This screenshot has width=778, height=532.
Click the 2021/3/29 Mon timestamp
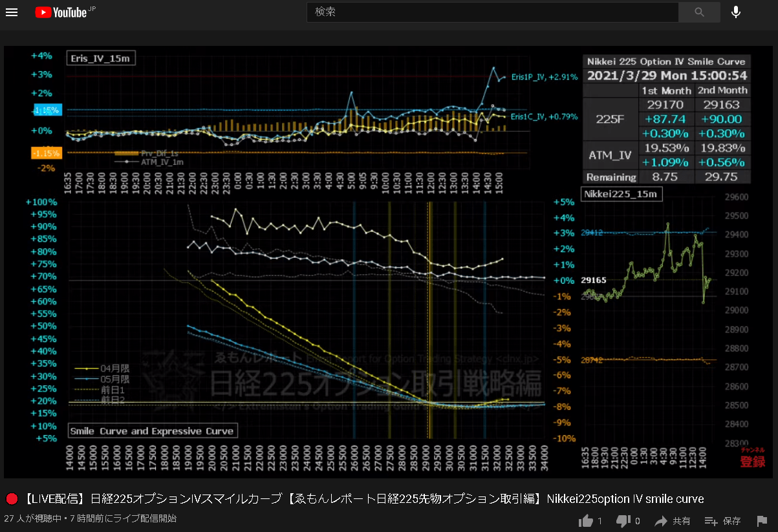[x=667, y=76]
